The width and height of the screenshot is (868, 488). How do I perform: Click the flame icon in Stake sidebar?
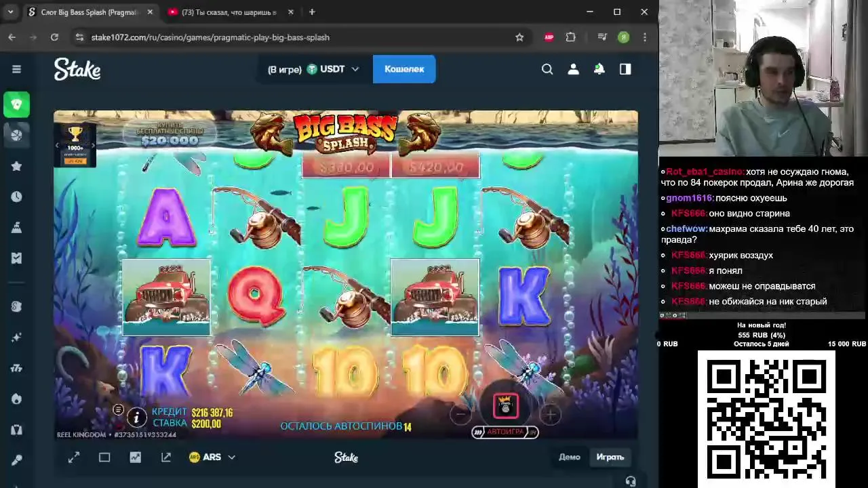pyautogui.click(x=16, y=399)
